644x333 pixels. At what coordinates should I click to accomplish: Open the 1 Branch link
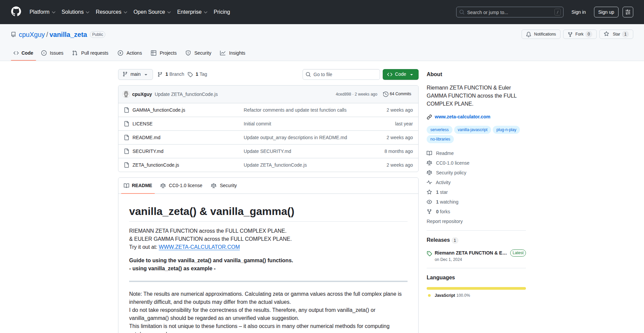[x=171, y=74]
